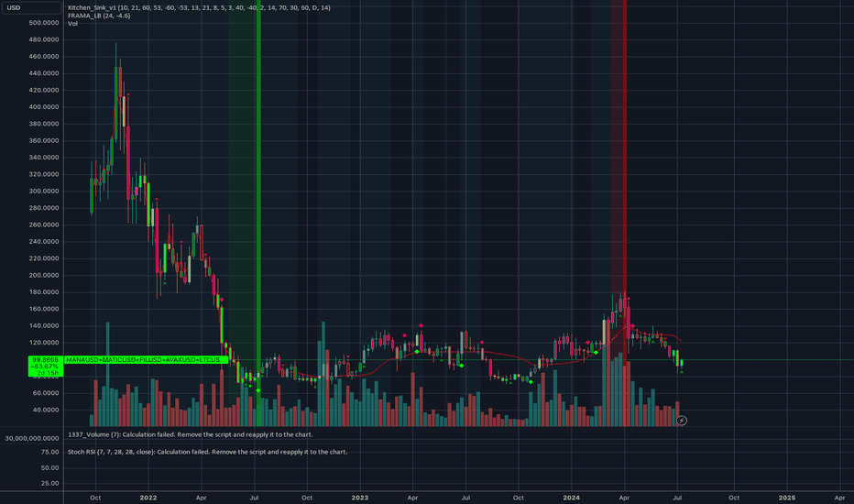
Task: Click the lightning-bolt icon near the last candle
Action: pyautogui.click(x=682, y=421)
